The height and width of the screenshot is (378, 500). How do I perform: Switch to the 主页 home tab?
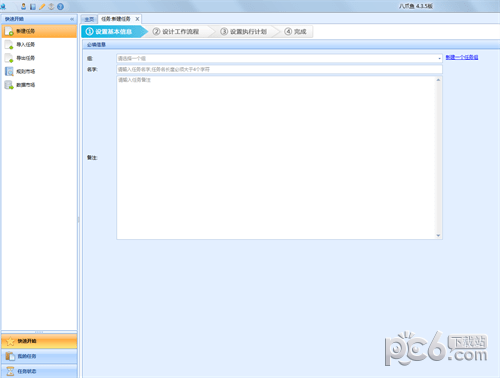coord(89,19)
